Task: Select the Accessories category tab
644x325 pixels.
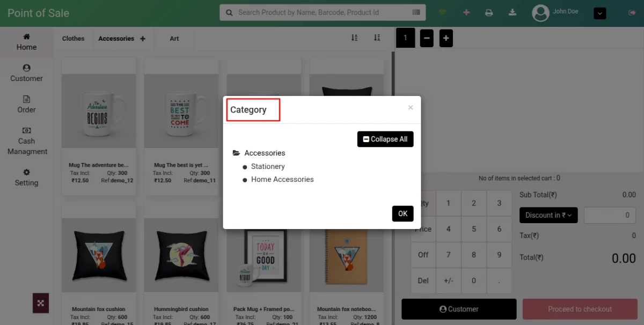Action: pyautogui.click(x=116, y=39)
